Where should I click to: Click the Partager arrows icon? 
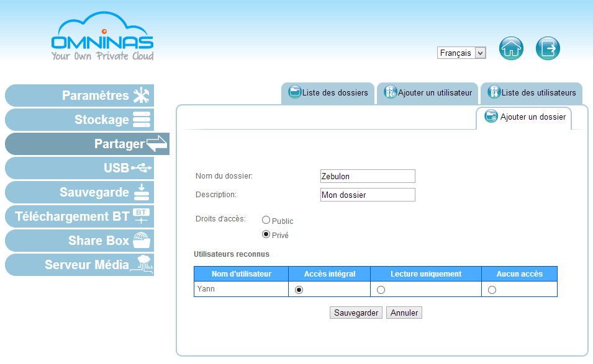point(156,143)
